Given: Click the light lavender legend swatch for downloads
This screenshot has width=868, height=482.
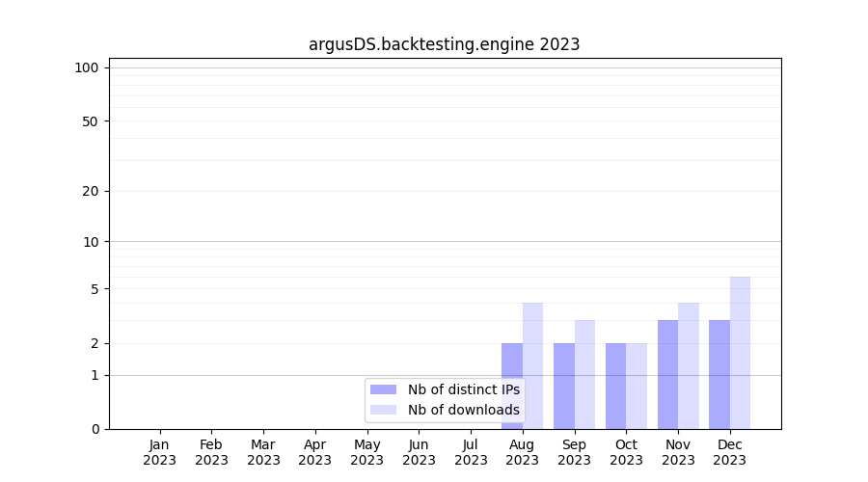Looking at the screenshot, I should pos(383,410).
